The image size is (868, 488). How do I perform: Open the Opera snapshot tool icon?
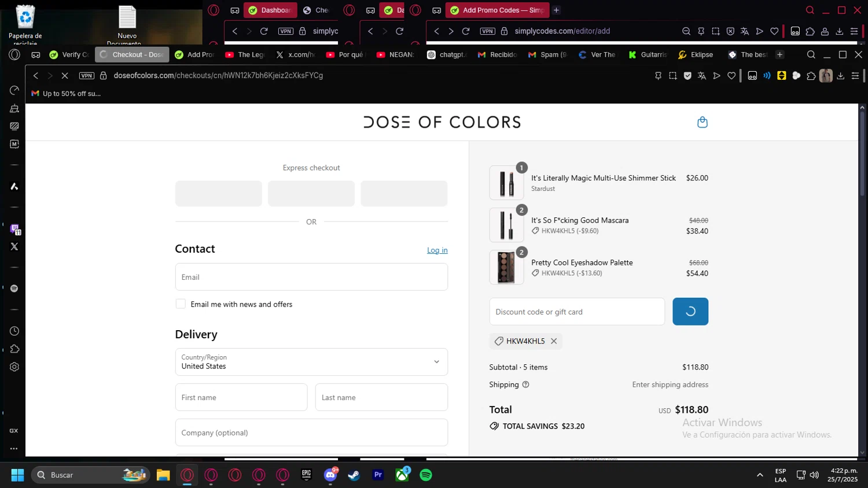click(672, 76)
